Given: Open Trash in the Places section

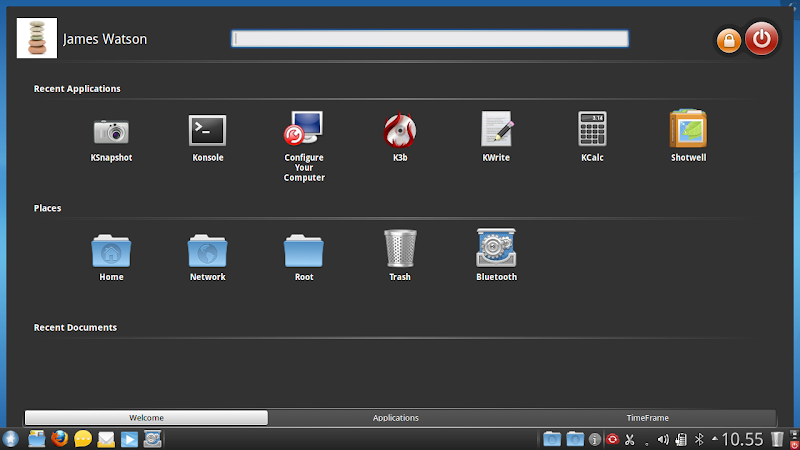Looking at the screenshot, I should click(400, 248).
